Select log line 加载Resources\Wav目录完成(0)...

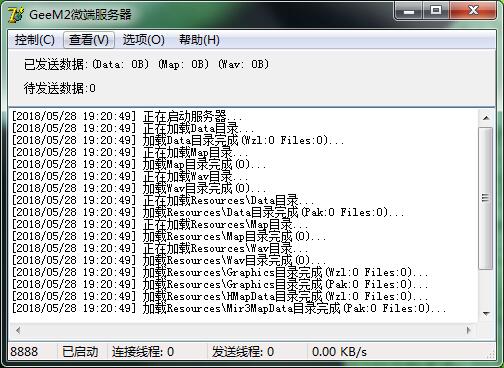pyautogui.click(x=169, y=260)
